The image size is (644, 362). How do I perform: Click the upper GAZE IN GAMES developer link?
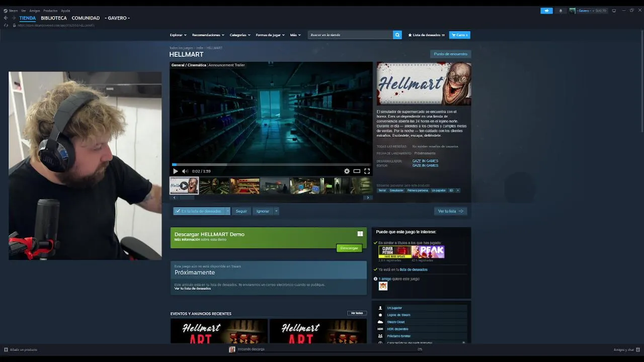pos(425,161)
